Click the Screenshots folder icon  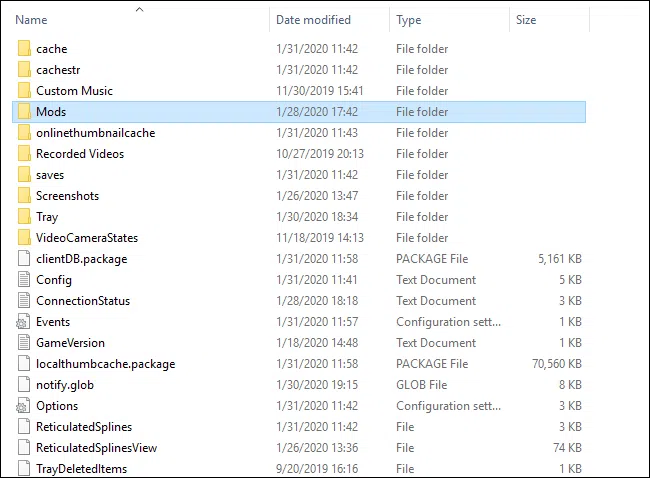click(x=24, y=196)
